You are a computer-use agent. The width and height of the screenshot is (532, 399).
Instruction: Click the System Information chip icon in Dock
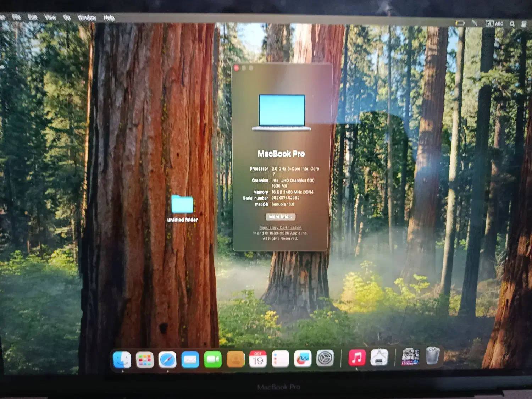[379, 357]
